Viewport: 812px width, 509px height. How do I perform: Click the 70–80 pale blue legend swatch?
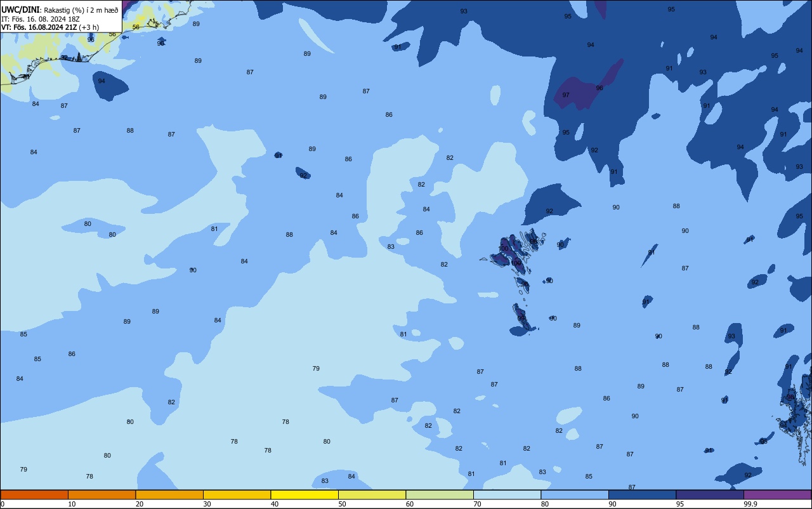tap(507, 494)
